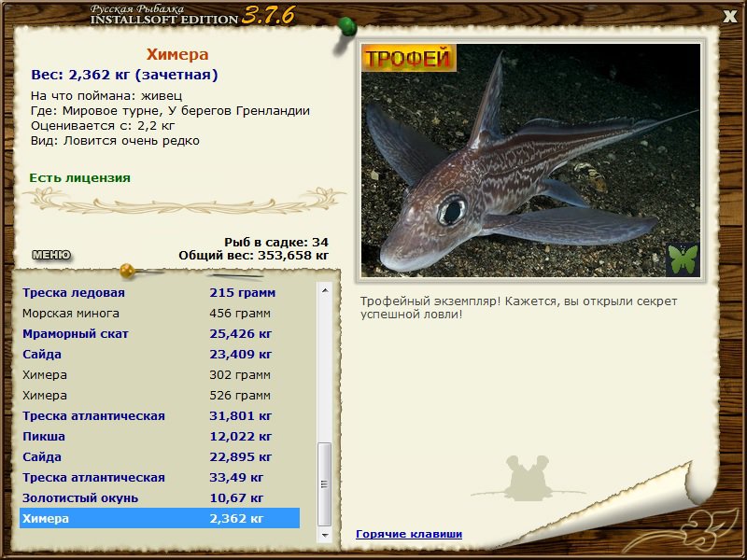Click the Рыб в садке: 34 counter

(276, 243)
